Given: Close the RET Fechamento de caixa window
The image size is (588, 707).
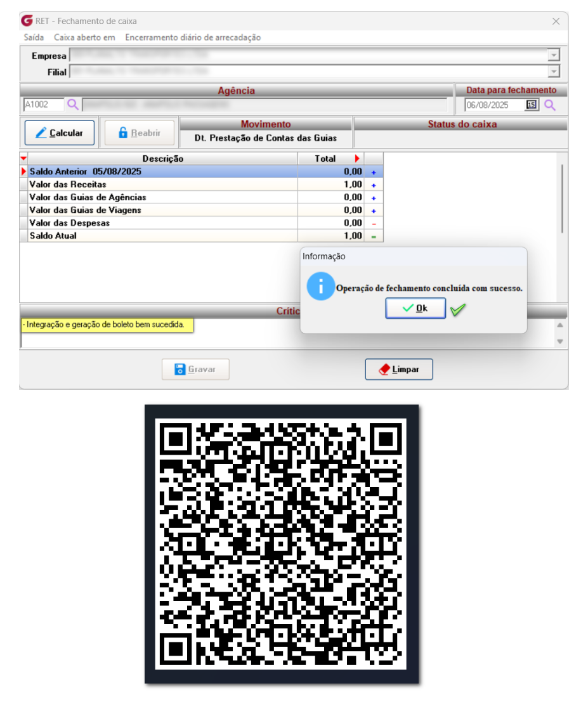Looking at the screenshot, I should [x=556, y=21].
